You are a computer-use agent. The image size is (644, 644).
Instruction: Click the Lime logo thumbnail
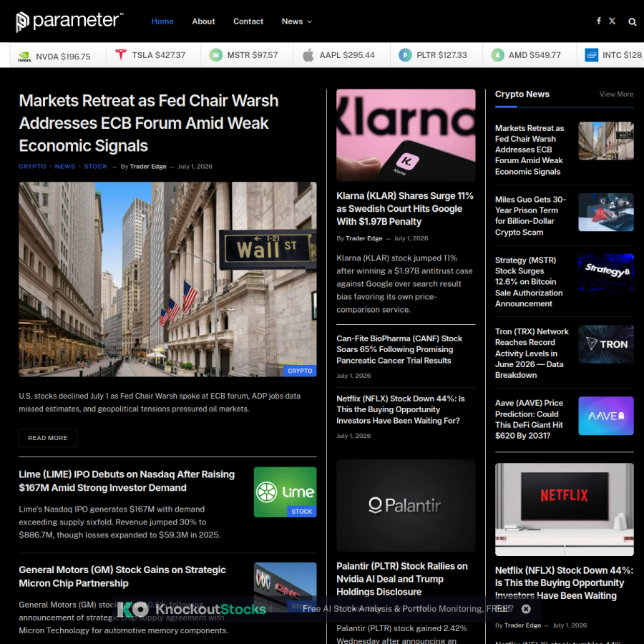[x=285, y=492]
